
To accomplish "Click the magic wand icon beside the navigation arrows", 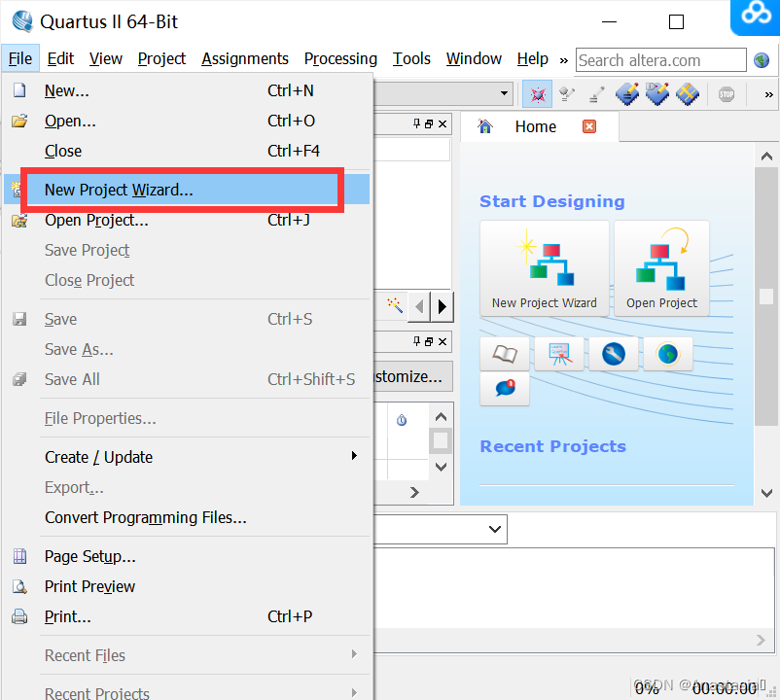I will [395, 305].
